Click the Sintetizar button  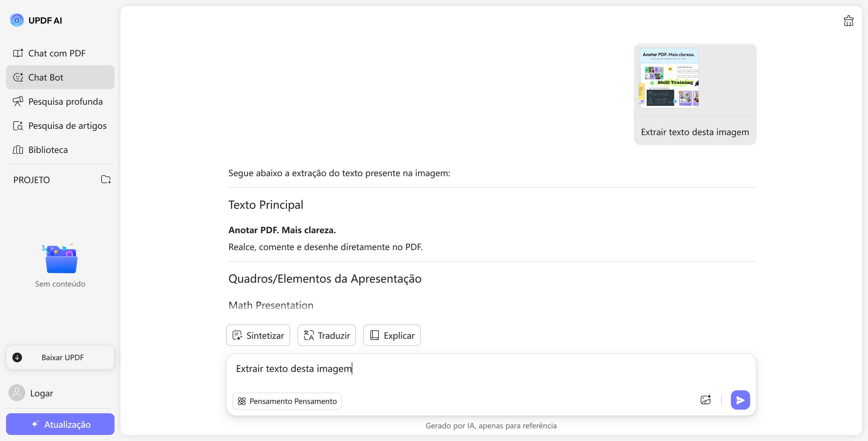(x=258, y=335)
